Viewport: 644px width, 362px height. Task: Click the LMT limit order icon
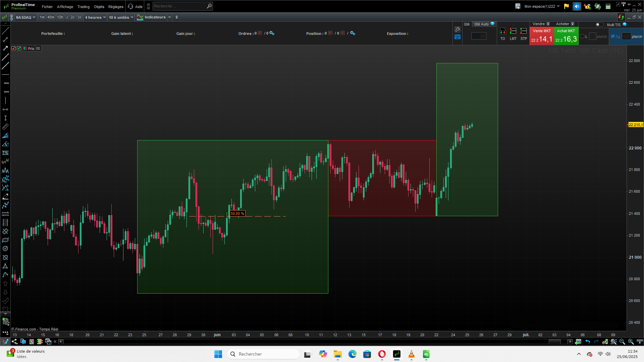[513, 31]
